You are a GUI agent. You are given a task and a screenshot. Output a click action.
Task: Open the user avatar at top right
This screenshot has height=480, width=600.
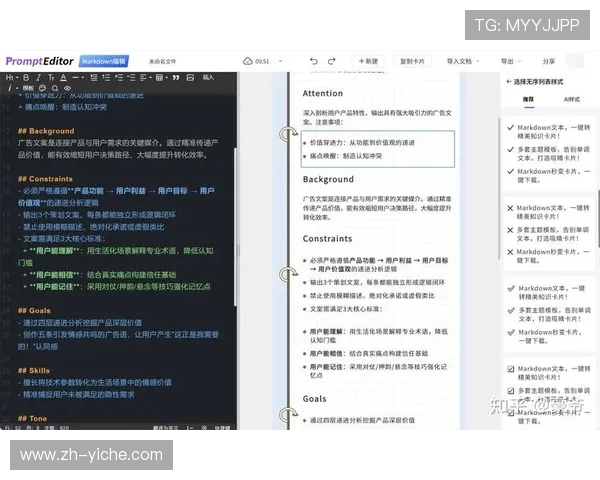click(x=575, y=61)
